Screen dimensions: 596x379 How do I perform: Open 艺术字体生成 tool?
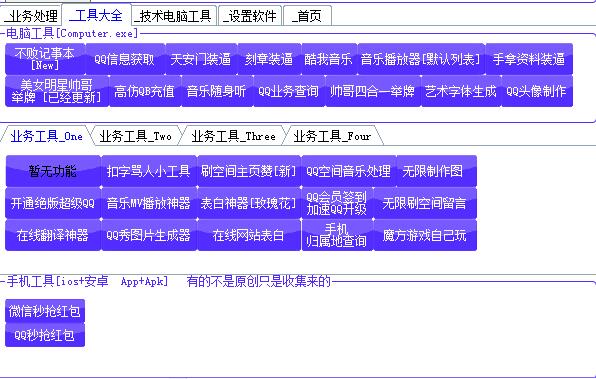[461, 91]
